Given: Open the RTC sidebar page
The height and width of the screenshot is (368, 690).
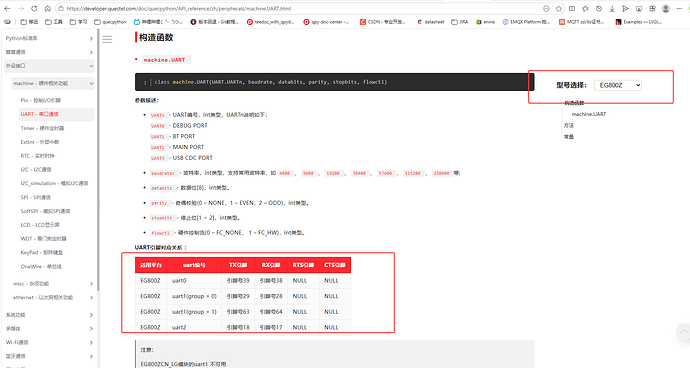Looking at the screenshot, I should coord(37,156).
